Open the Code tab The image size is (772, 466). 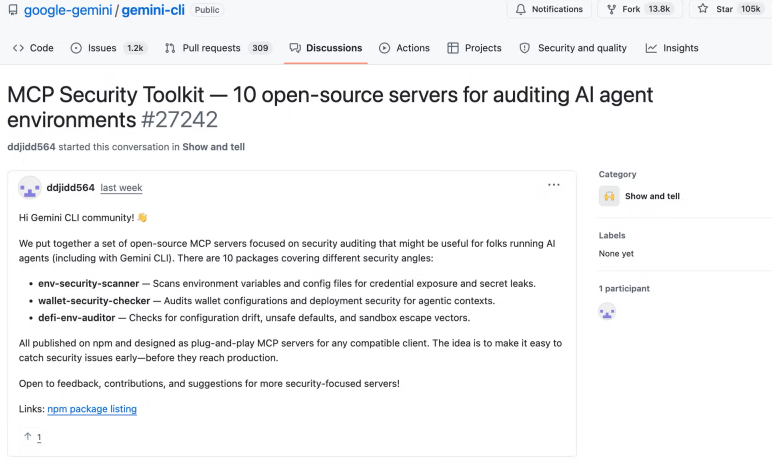click(x=33, y=48)
